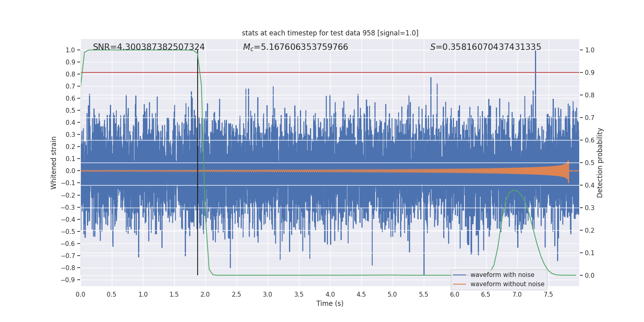This screenshot has height=322, width=644.
Task: Click the orange waveform's merger end near 7.8 seconds
Action: point(568,171)
